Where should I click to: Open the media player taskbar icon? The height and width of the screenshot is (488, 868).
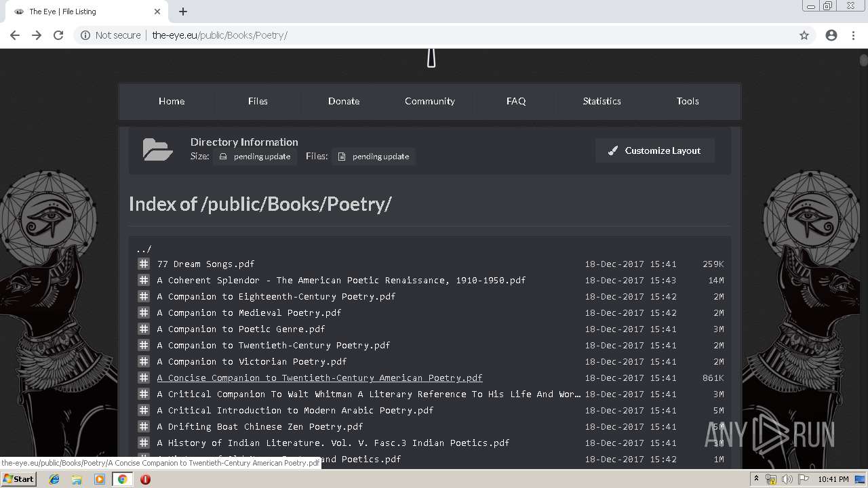tap(100, 479)
